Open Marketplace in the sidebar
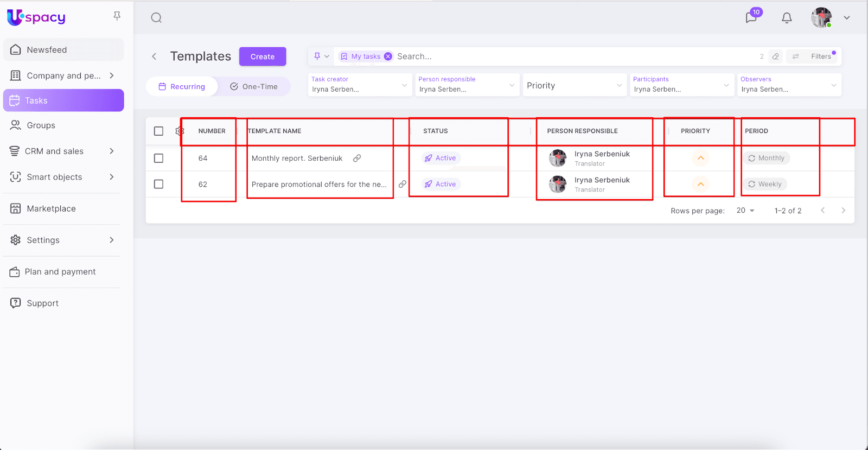 (51, 208)
